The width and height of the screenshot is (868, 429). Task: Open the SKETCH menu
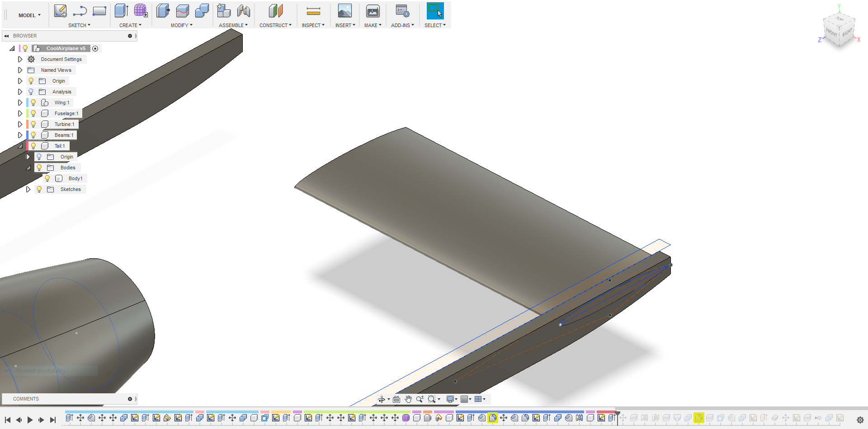pyautogui.click(x=79, y=25)
